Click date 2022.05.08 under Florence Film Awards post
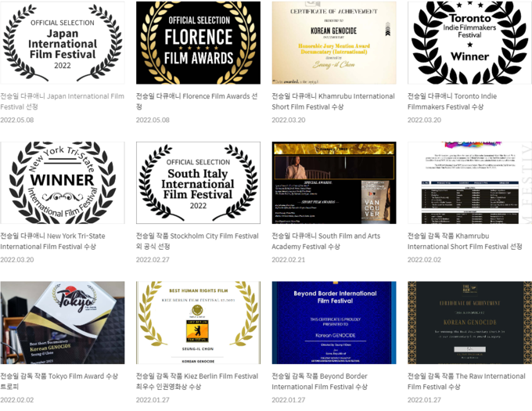The height and width of the screenshot is (411, 532). (153, 120)
